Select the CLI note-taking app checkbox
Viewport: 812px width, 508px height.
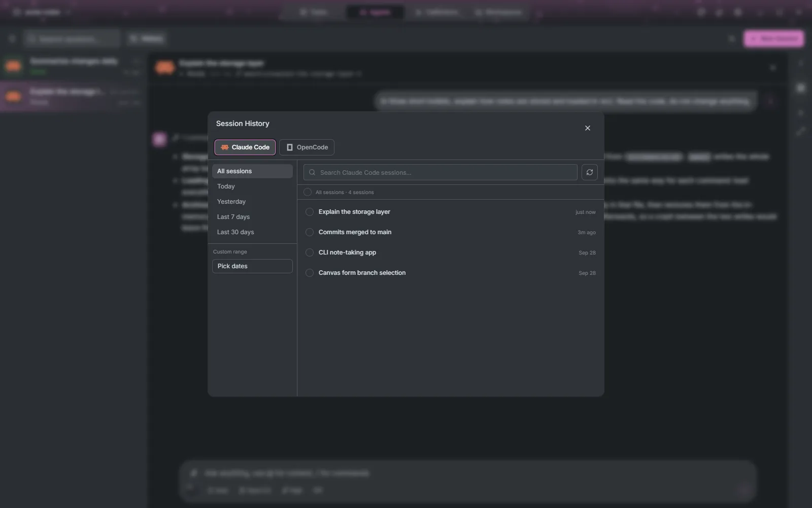pyautogui.click(x=310, y=252)
